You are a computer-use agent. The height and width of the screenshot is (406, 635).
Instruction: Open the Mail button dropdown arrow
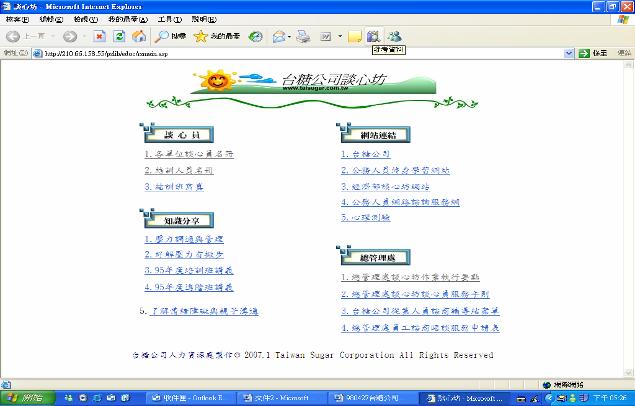[290, 37]
